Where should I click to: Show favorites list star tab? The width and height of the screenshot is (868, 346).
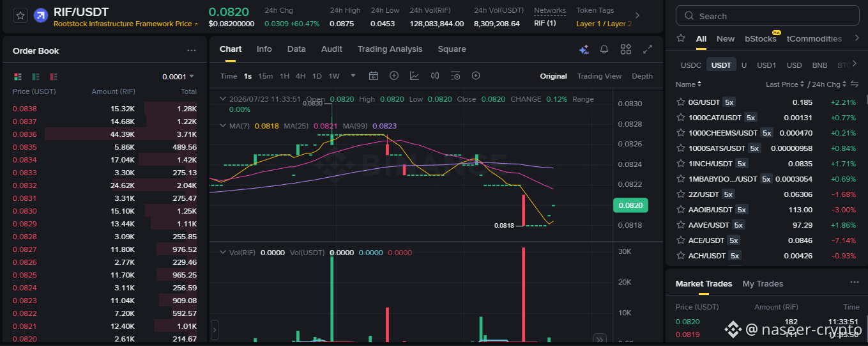point(681,38)
